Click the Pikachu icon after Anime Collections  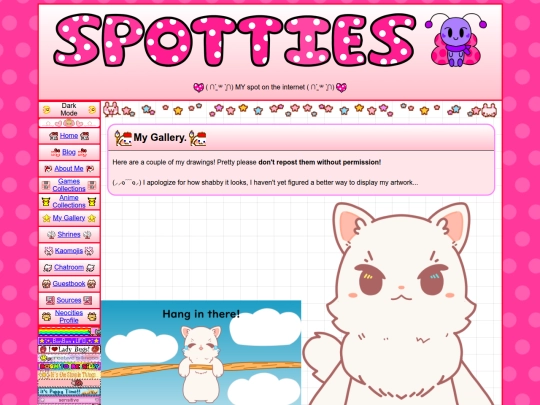tap(92, 202)
